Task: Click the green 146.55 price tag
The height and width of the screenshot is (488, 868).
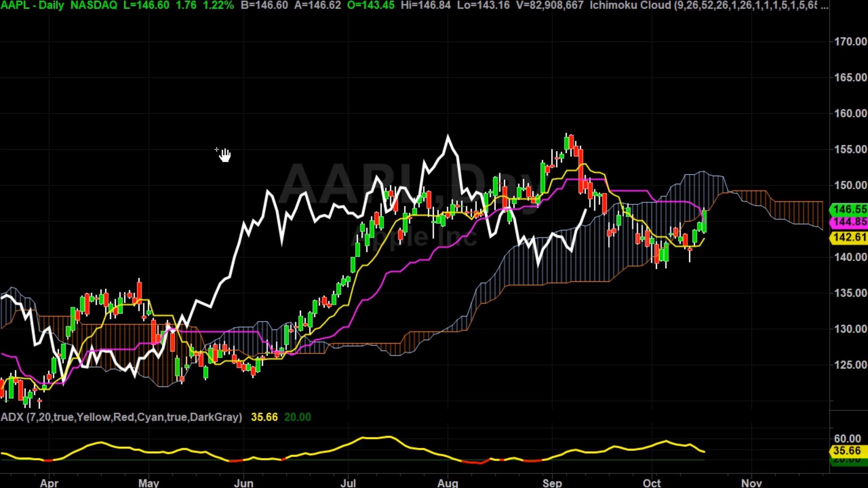Action: (849, 209)
